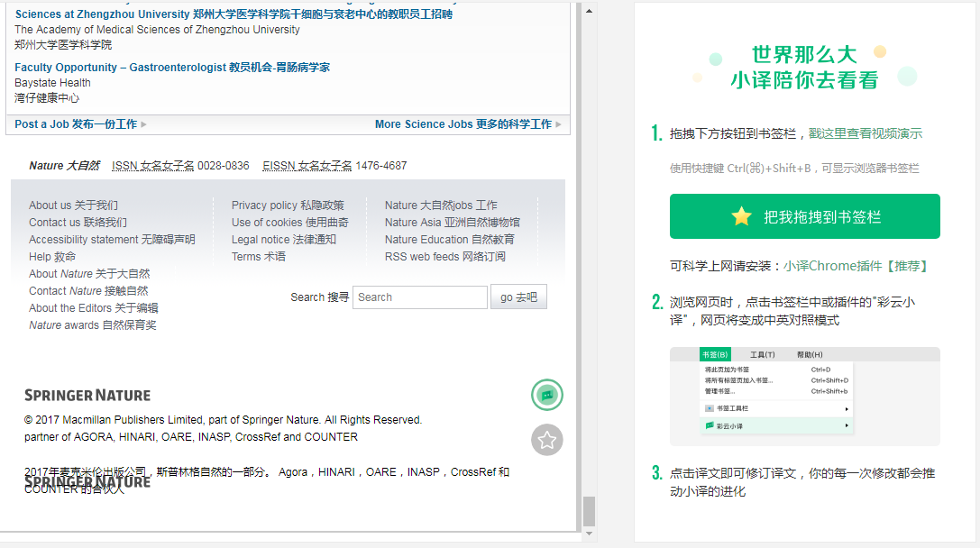980x548 pixels.
Task: Open Terms footer link
Action: pos(258,257)
